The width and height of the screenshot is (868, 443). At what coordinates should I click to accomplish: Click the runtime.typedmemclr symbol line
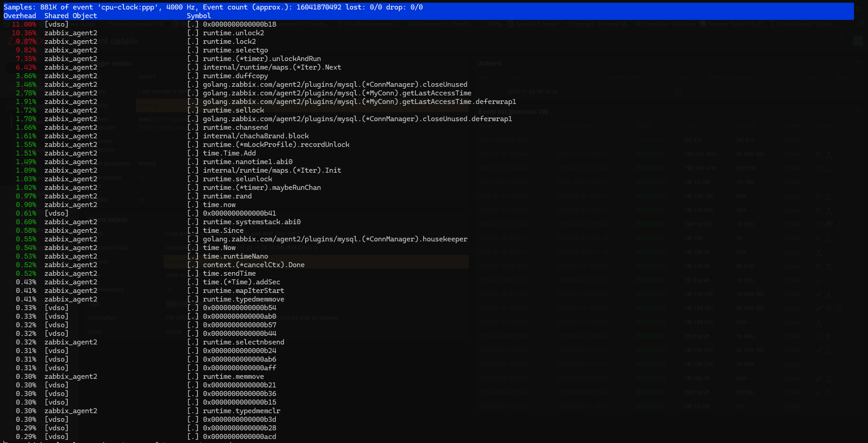point(241,411)
